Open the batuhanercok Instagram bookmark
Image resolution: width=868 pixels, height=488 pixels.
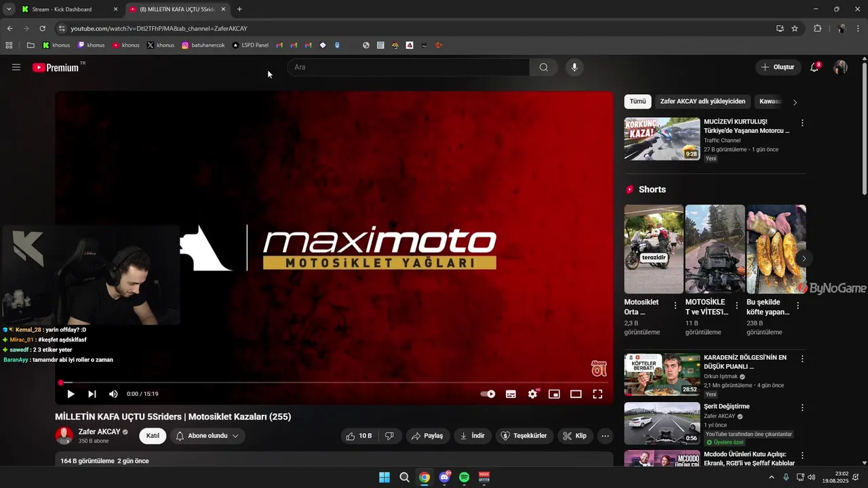click(204, 45)
